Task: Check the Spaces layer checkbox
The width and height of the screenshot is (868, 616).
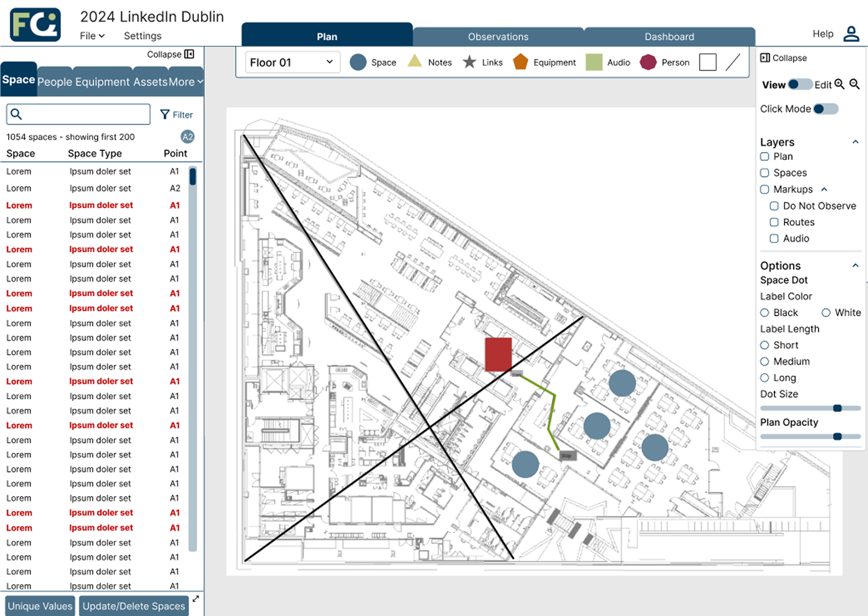Action: [x=765, y=173]
